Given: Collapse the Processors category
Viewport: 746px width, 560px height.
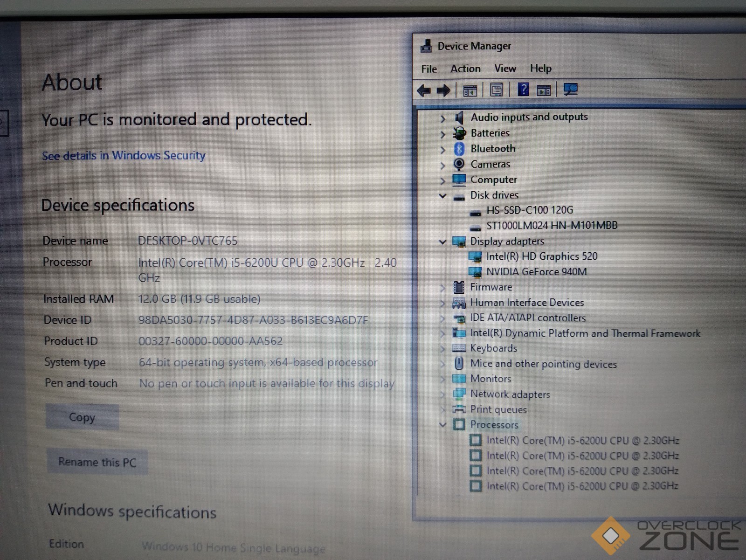Looking at the screenshot, I should point(442,425).
